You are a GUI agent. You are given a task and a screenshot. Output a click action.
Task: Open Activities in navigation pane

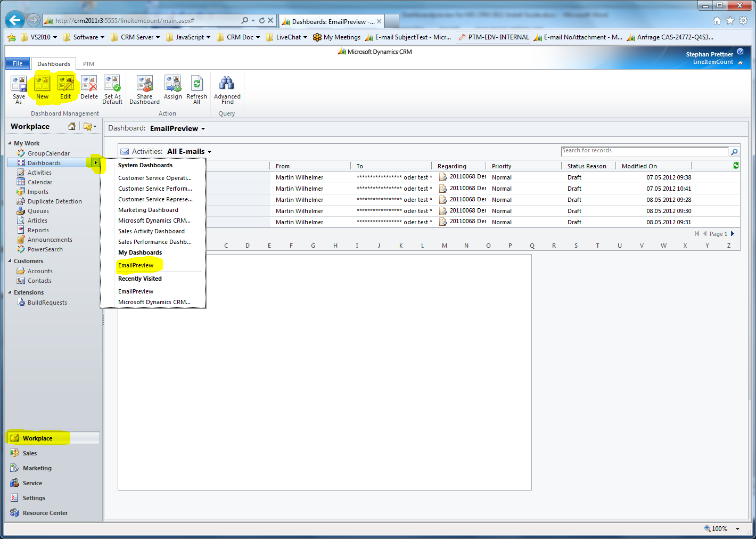click(39, 173)
